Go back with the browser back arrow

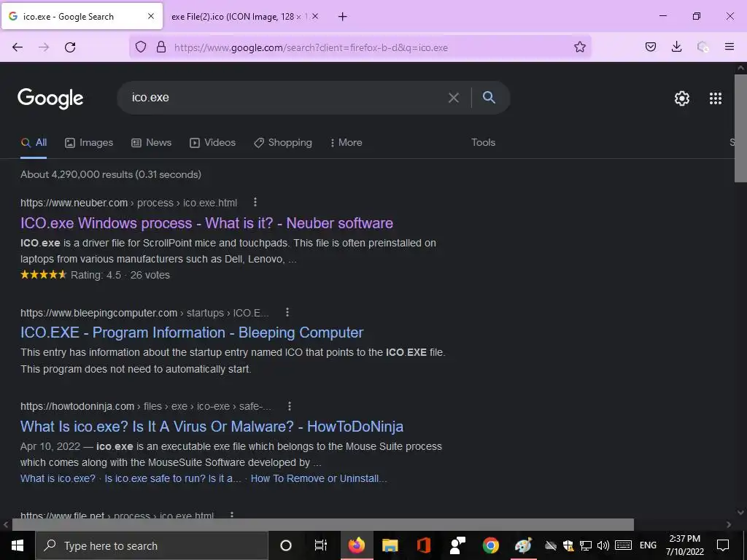18,47
